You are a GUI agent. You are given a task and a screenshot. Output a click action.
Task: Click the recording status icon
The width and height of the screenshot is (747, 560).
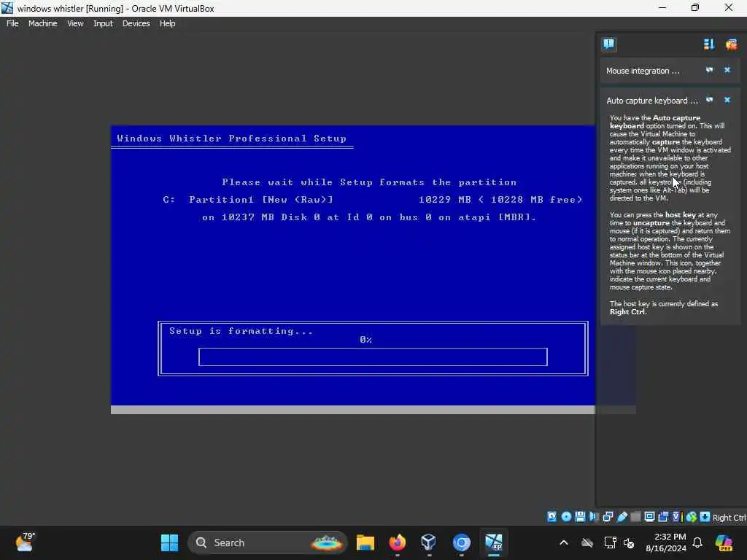tap(663, 517)
